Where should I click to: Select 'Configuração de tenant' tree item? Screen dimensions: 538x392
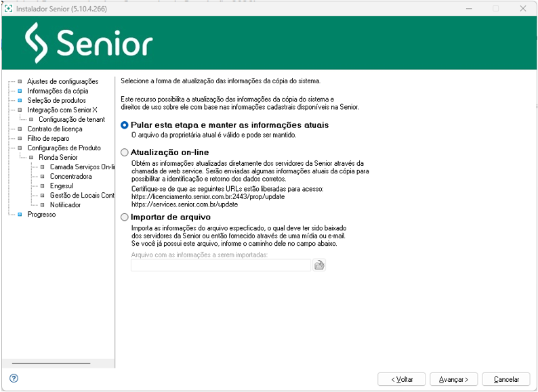pyautogui.click(x=72, y=119)
